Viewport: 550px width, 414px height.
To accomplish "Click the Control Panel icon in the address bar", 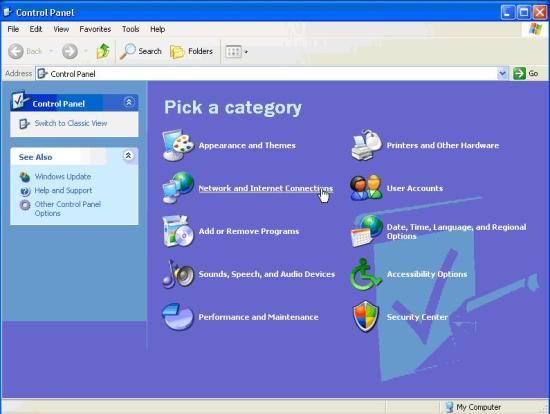I will coord(42,74).
